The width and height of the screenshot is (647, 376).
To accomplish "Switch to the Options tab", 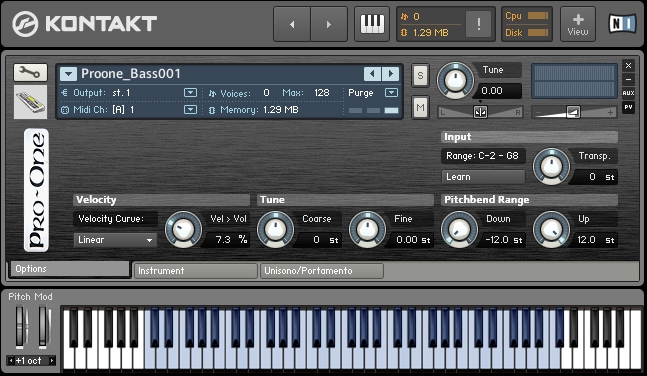I will (69, 269).
